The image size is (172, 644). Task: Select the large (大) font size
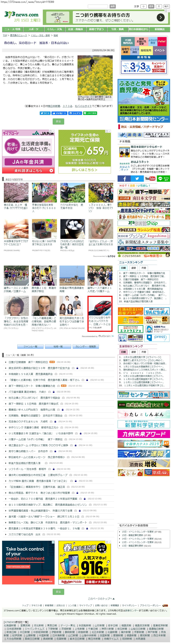click(159, 6)
